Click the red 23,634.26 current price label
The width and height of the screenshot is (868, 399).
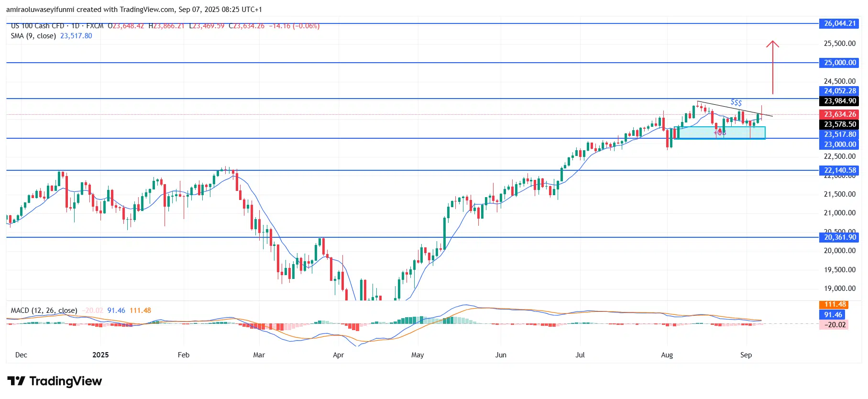tap(839, 114)
